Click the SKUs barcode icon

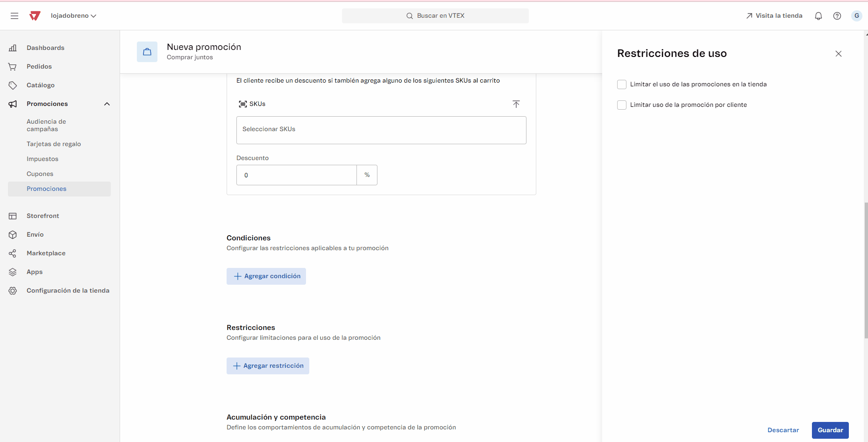[x=242, y=104]
